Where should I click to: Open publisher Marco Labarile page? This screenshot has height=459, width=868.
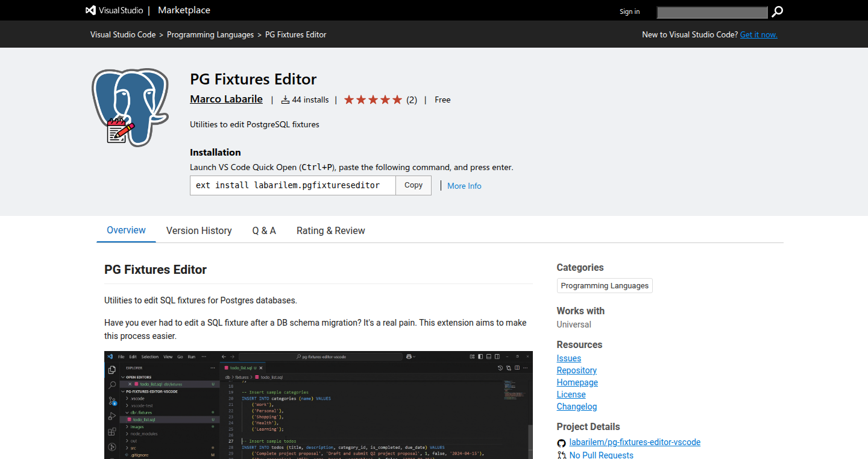click(x=226, y=99)
